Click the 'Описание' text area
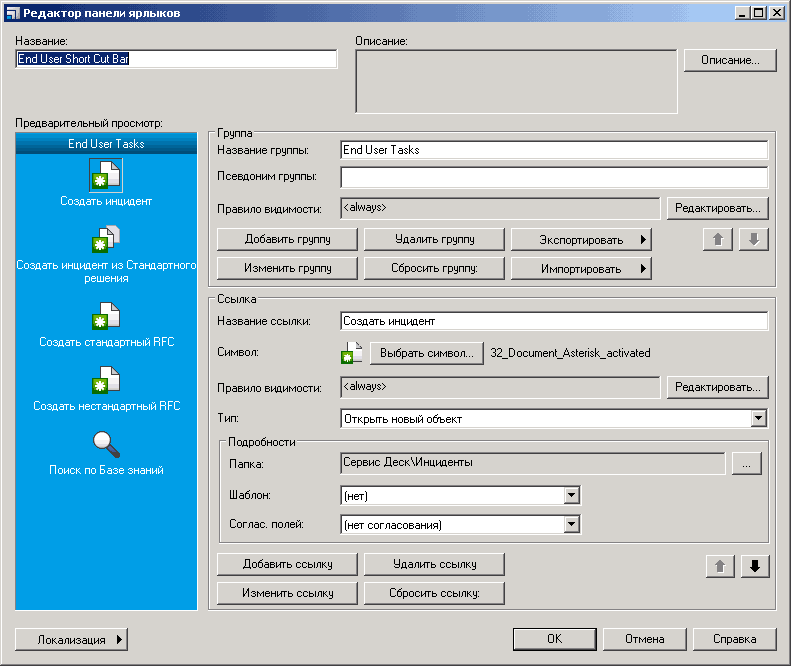Viewport: 791px width, 666px height. [516, 81]
